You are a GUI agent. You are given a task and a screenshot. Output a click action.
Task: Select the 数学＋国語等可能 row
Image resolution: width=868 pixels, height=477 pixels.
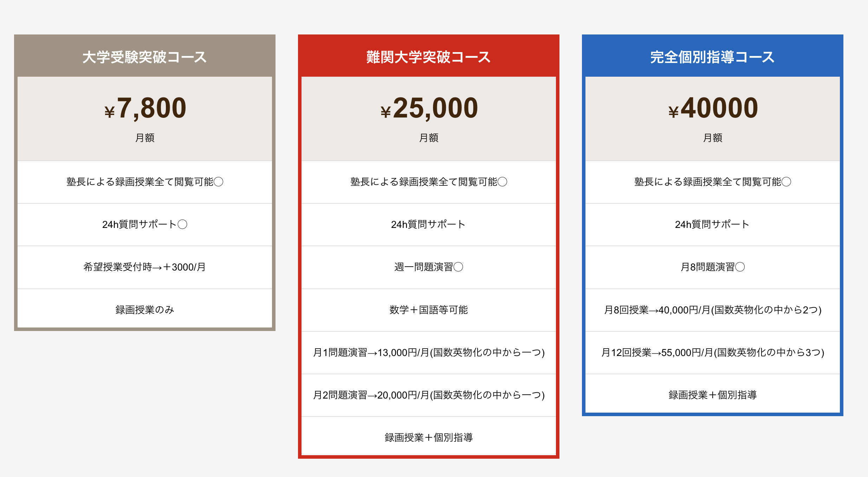(428, 310)
